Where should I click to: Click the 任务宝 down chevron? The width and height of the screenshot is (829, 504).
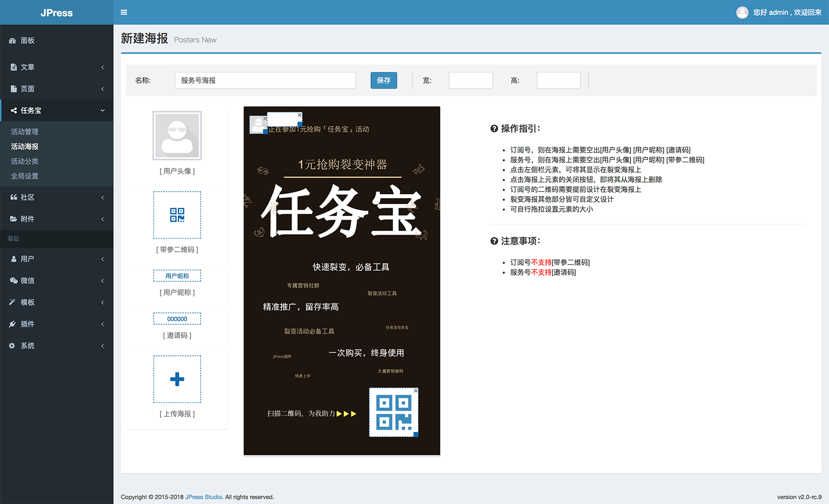click(x=103, y=110)
